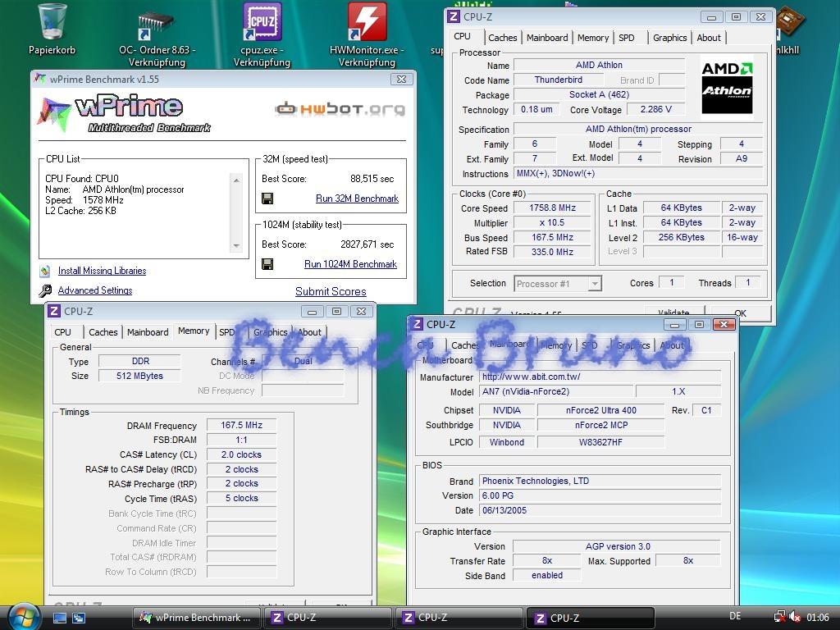The width and height of the screenshot is (840, 630).
Task: Click the 01:06 taskbar clock
Action: tap(818, 618)
